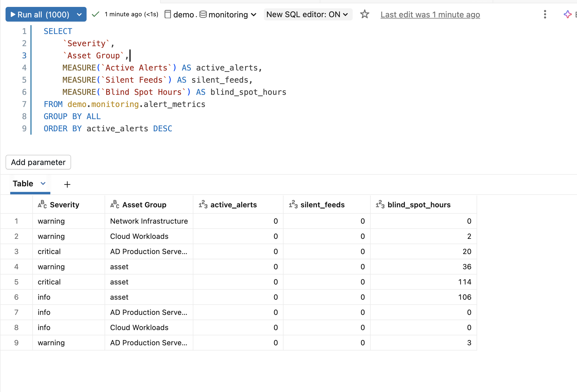This screenshot has width=577, height=392.
Task: Click the Run all (1000) button
Action: 40,14
